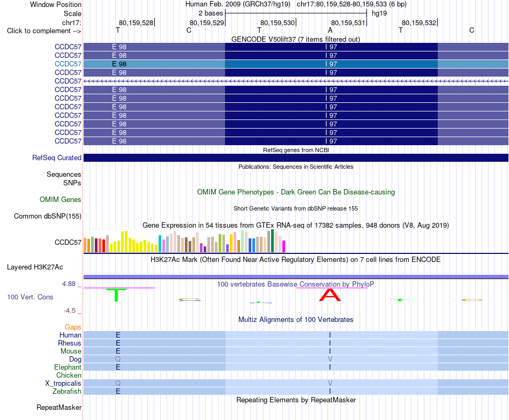The height and width of the screenshot is (420, 509).
Task: Click the 'Click to complement -->' label
Action: click(44, 31)
